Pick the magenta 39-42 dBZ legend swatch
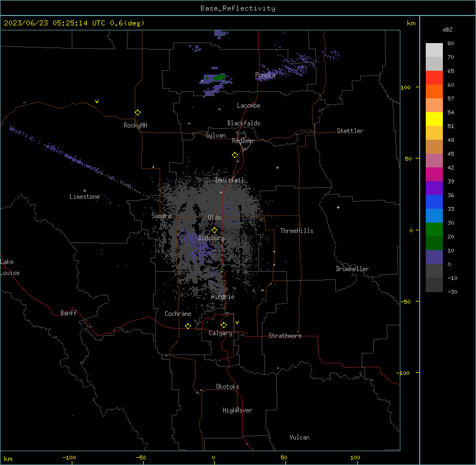Image resolution: width=476 pixels, height=465 pixels. [x=434, y=174]
